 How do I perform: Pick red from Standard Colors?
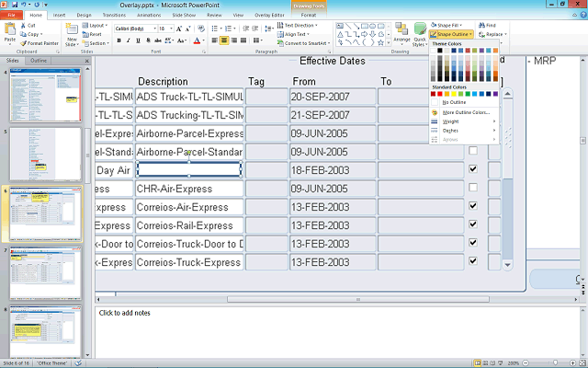[x=442, y=94]
